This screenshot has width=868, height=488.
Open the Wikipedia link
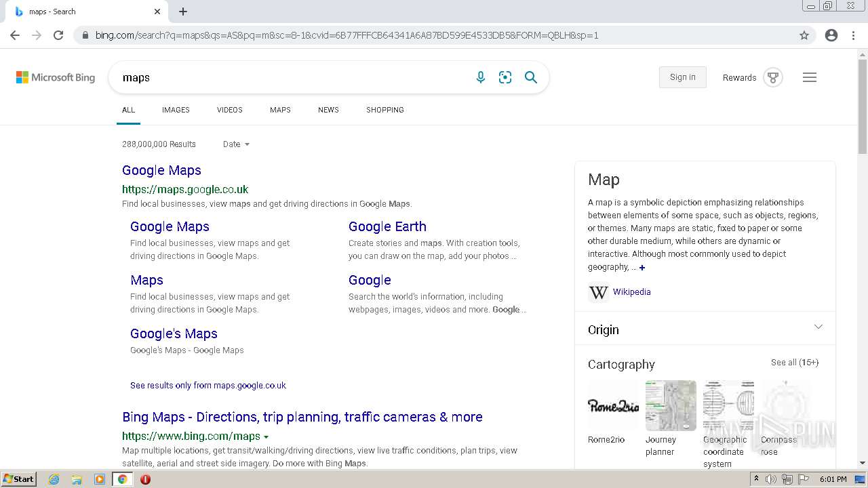[x=632, y=292]
